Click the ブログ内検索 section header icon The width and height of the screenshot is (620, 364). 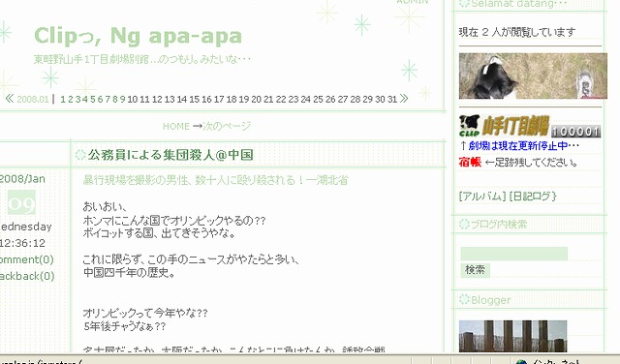[464, 224]
